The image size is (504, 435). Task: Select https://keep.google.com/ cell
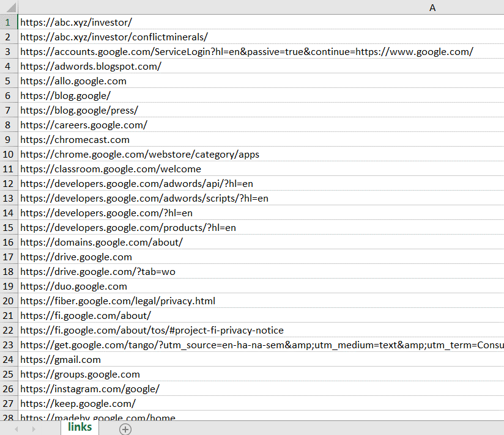tap(261, 403)
